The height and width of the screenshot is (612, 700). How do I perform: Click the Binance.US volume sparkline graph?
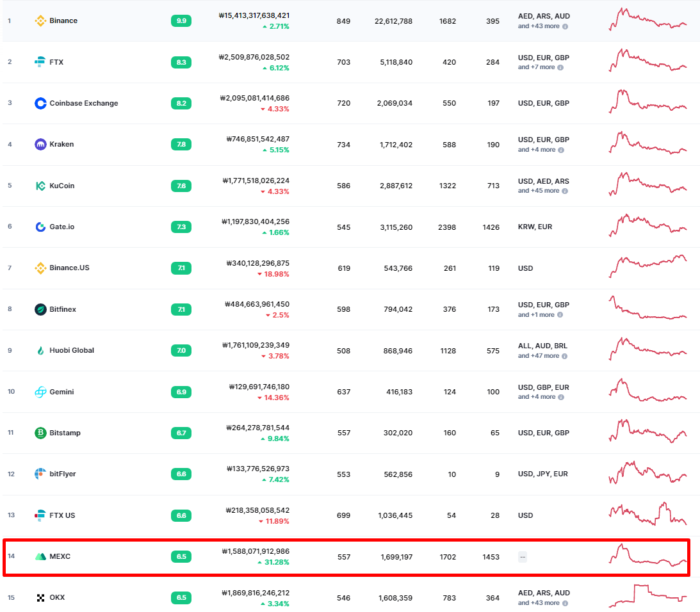647,266
